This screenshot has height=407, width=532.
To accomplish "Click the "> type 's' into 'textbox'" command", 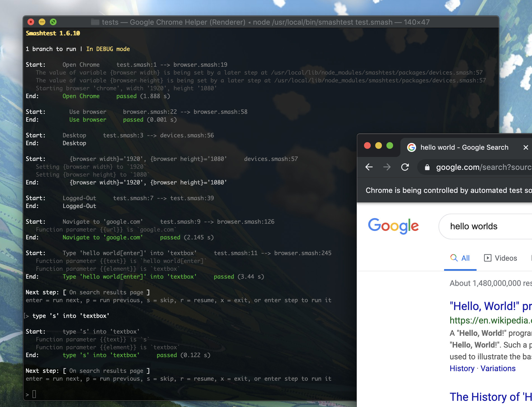I will click(67, 316).
